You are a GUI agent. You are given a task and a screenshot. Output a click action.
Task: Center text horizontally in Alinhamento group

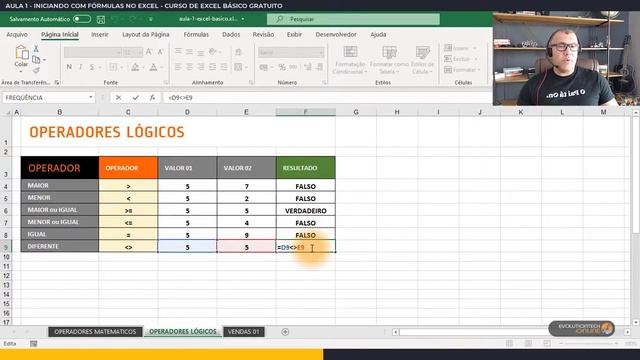coord(189,67)
